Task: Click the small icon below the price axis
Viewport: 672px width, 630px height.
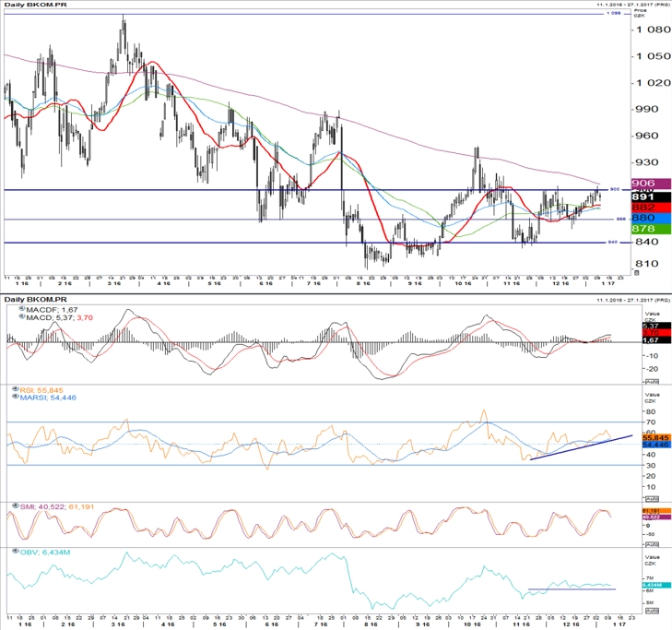Action: click(637, 272)
